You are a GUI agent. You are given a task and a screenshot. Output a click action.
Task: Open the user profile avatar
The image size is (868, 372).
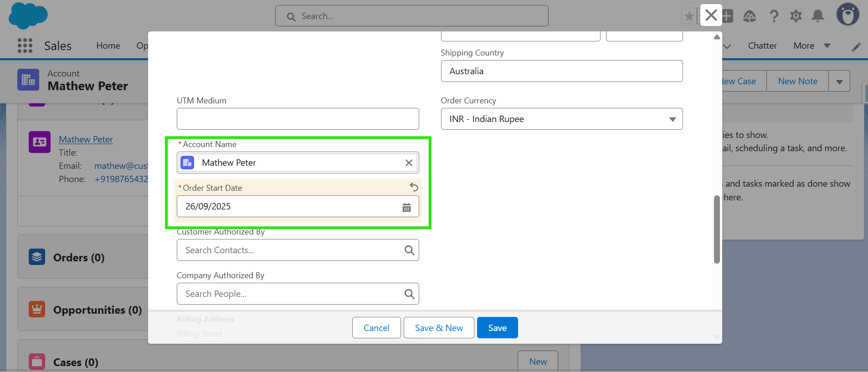(x=847, y=15)
